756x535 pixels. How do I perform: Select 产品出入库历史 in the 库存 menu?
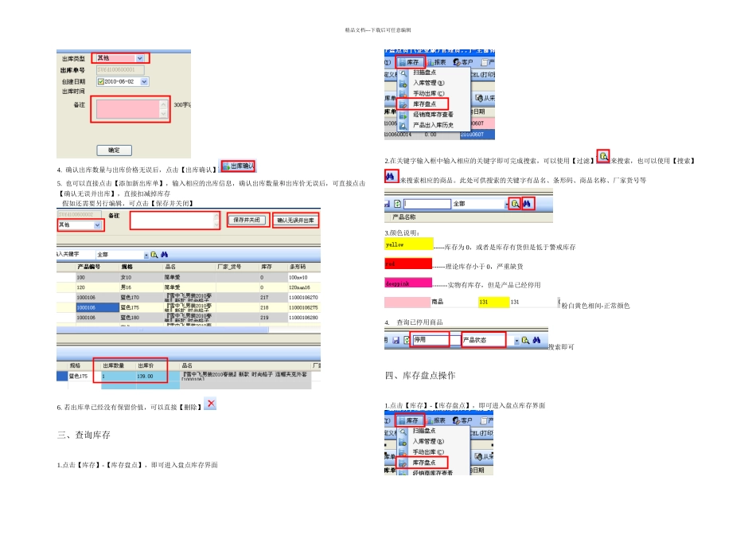tap(433, 125)
